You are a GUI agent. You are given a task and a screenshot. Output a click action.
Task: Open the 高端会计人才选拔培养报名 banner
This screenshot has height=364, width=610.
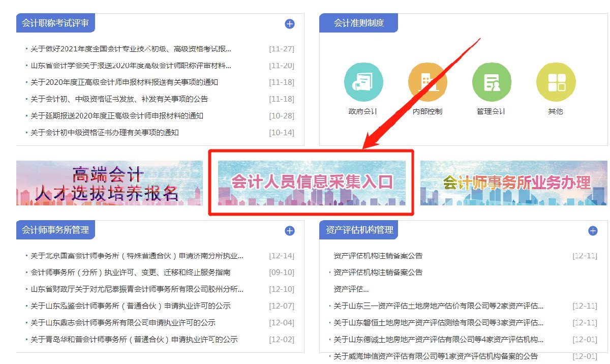[x=109, y=184]
